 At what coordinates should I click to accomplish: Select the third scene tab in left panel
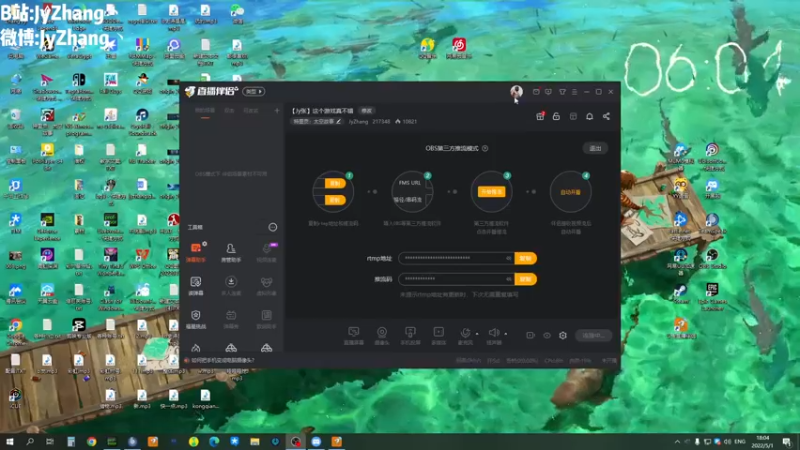(251, 111)
